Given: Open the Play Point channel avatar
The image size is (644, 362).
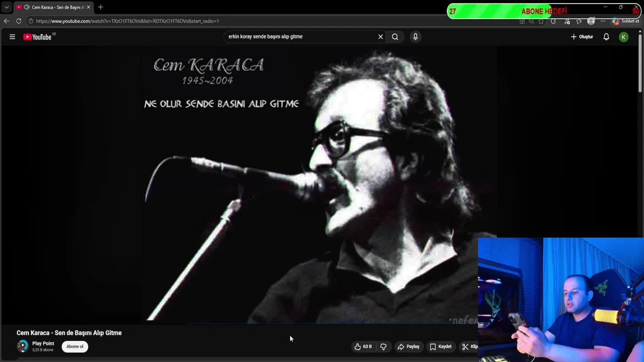Looking at the screenshot, I should tap(23, 346).
